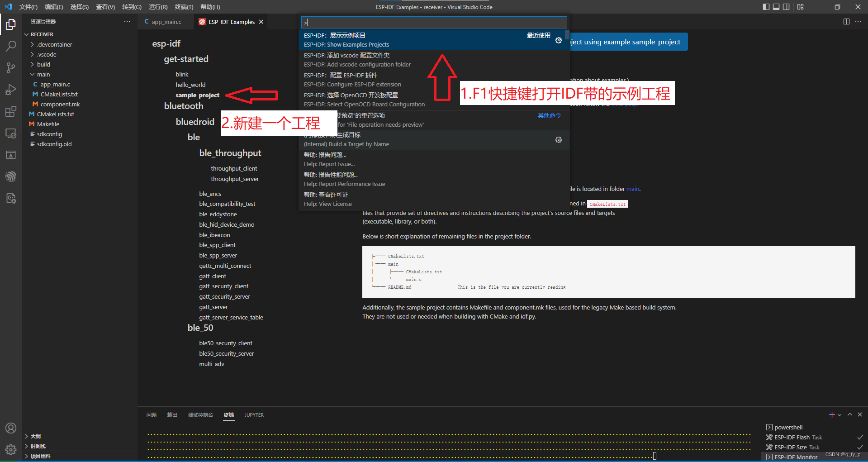This screenshot has height=462, width=868.
Task: Open the 文件(F) menu
Action: [x=28, y=7]
